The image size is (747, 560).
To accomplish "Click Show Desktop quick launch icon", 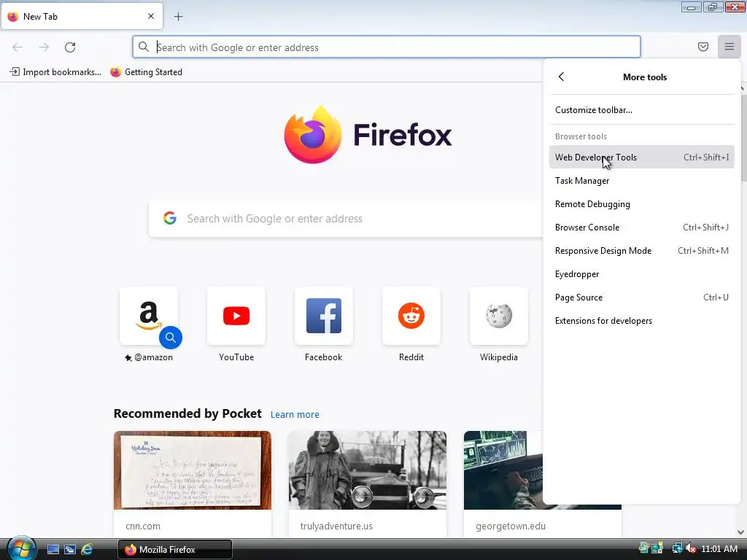I will (53, 549).
